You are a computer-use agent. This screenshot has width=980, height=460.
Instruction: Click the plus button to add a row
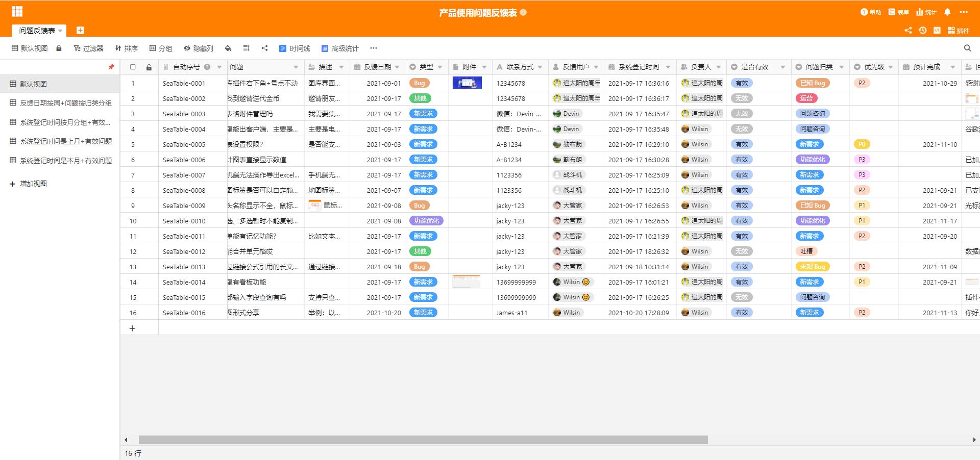pyautogui.click(x=132, y=328)
